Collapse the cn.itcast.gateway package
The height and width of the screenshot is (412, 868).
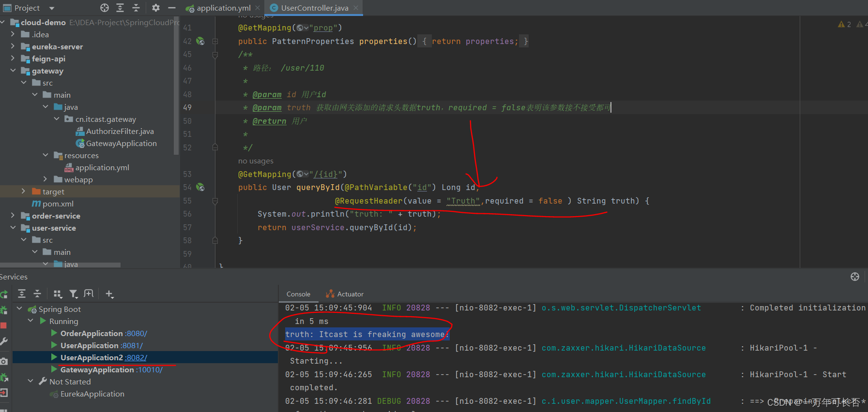pyautogui.click(x=57, y=119)
